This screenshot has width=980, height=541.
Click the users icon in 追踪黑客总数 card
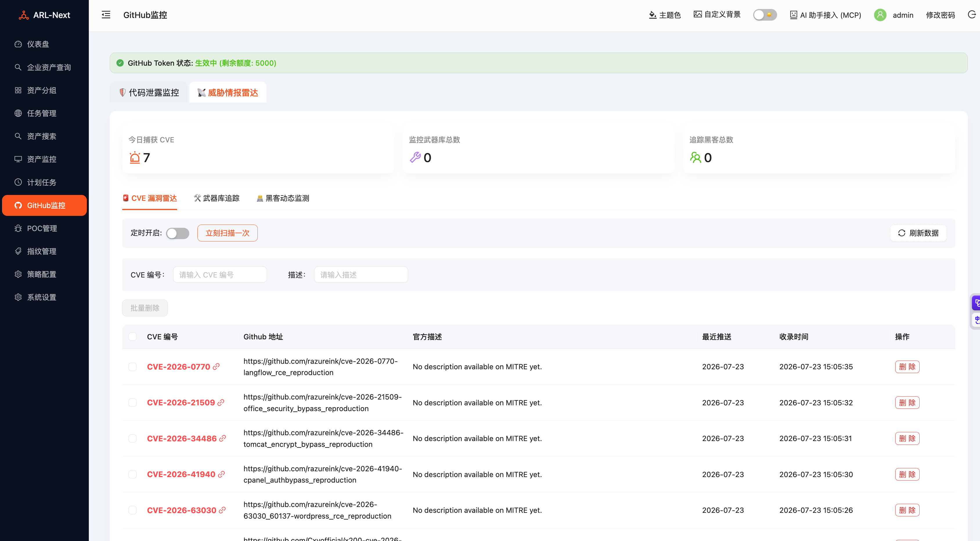(696, 157)
